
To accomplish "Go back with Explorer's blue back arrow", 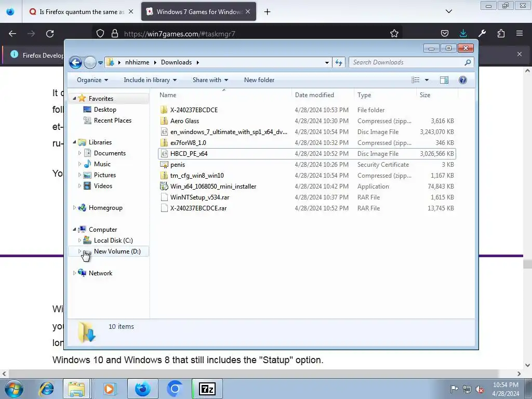I will (75, 62).
